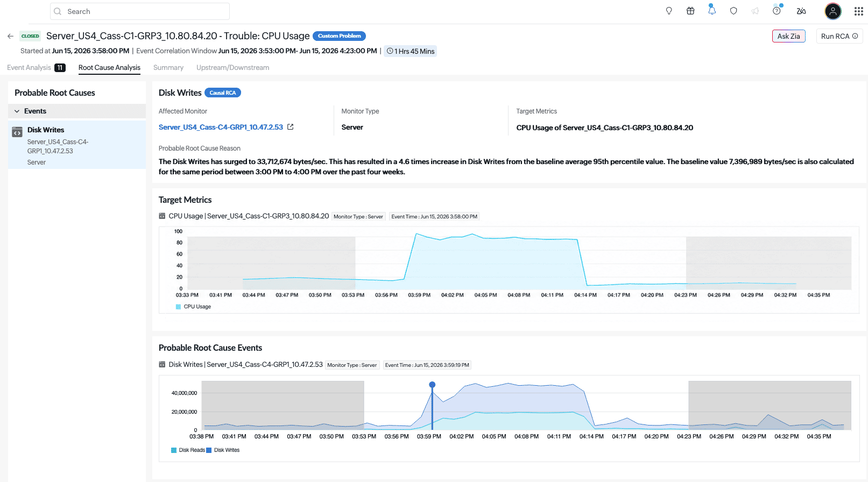Image resolution: width=868 pixels, height=482 pixels.
Task: Click the search magnifier icon
Action: pos(58,11)
